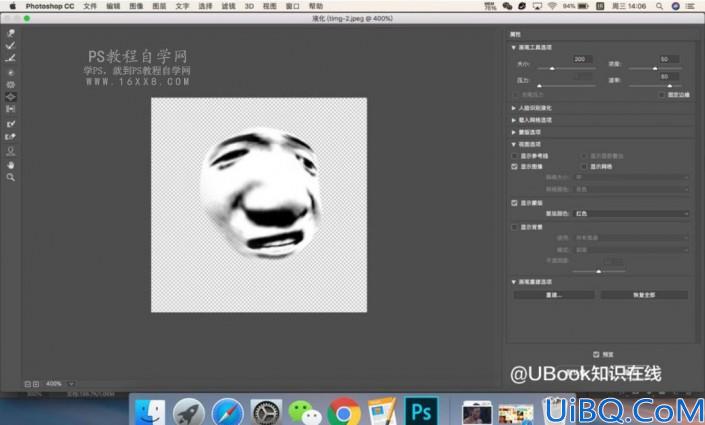705x425 pixels.
Task: Uncheck the 显示蒙版 checkbox
Action: tap(514, 203)
